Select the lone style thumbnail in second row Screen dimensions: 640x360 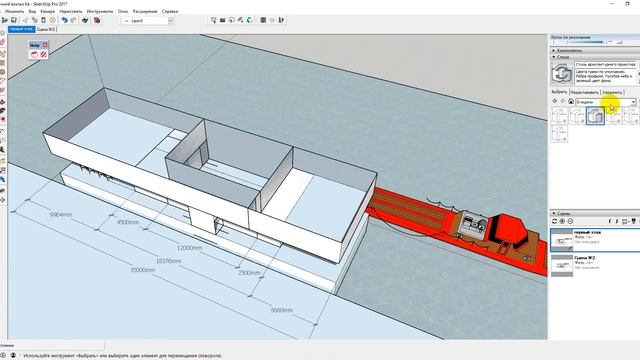tap(560, 134)
